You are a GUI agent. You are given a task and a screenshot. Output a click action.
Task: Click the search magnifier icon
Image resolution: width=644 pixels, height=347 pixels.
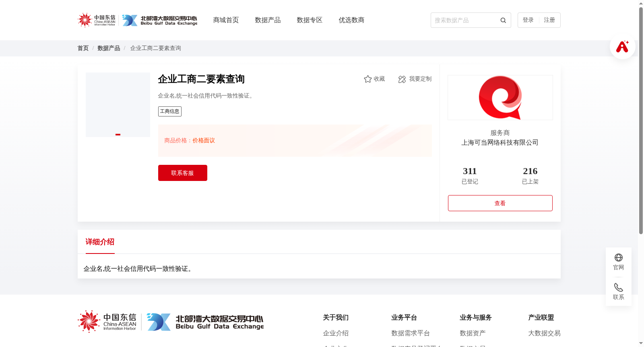point(503,20)
